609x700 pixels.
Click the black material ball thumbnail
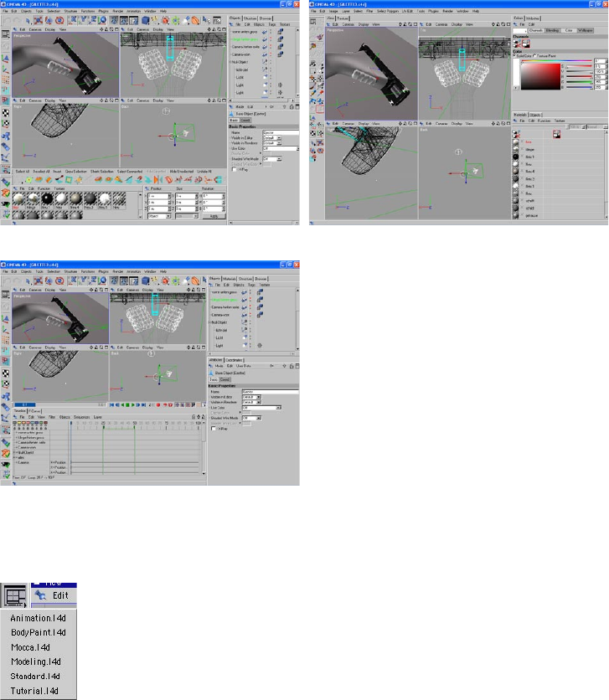click(x=47, y=198)
